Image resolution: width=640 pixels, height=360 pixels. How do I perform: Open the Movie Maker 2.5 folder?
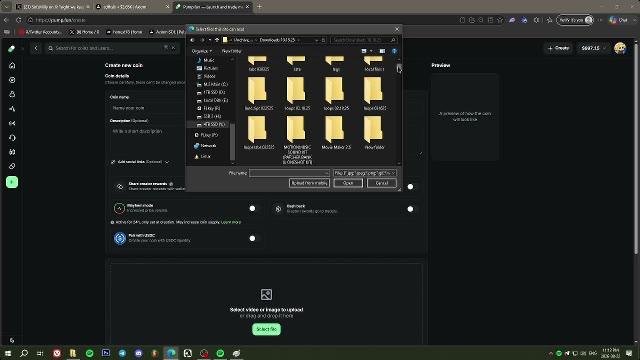click(x=336, y=133)
